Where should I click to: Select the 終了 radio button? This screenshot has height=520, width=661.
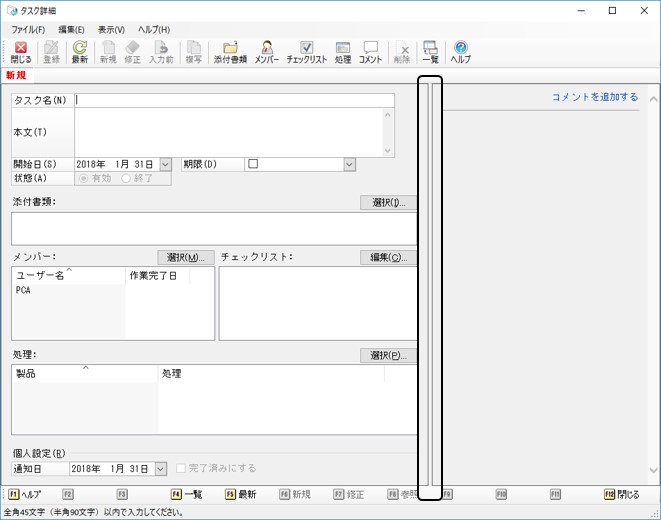[127, 178]
